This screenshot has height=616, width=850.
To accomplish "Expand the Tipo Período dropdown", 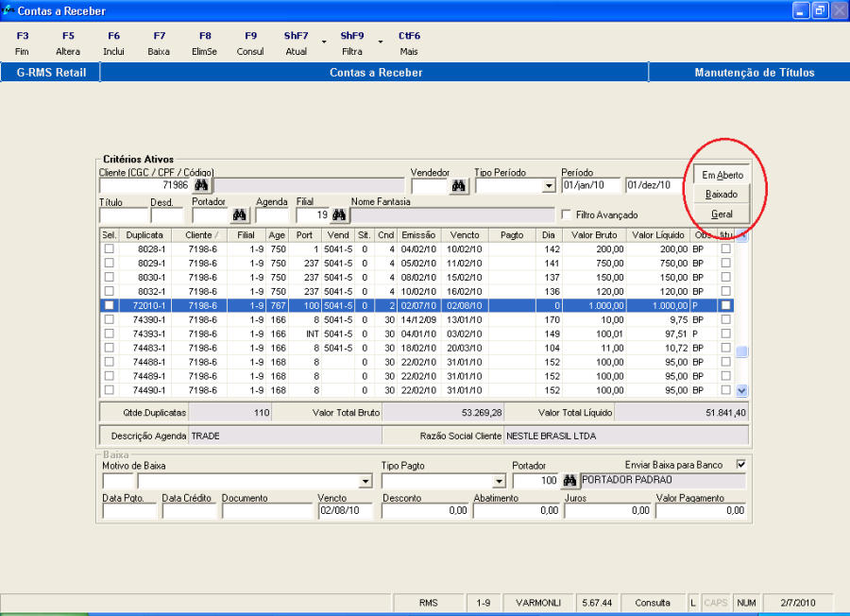I will pos(549,186).
